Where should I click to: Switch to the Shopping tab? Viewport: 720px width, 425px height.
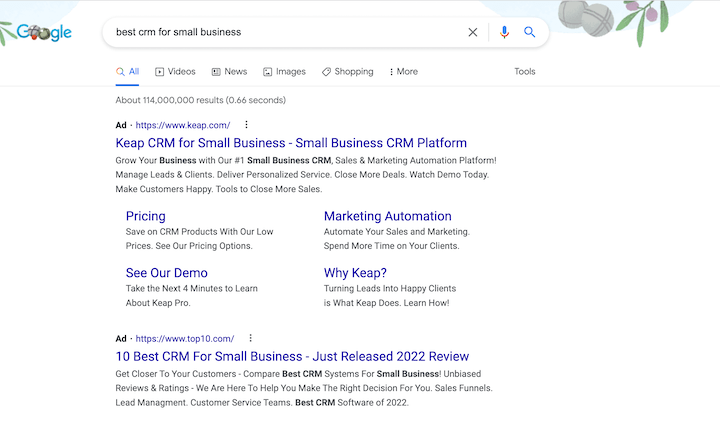click(348, 72)
